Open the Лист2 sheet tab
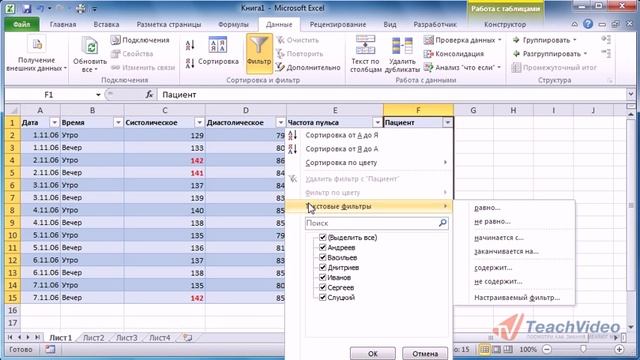The width and height of the screenshot is (640, 360). [93, 338]
